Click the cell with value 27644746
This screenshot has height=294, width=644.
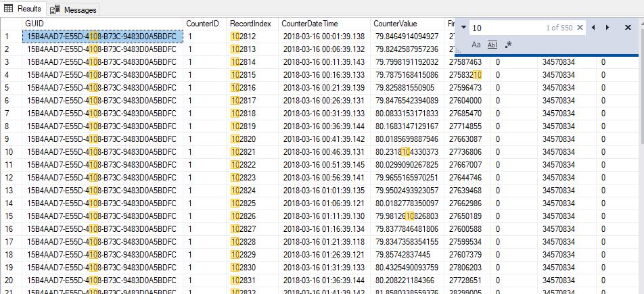(467, 177)
